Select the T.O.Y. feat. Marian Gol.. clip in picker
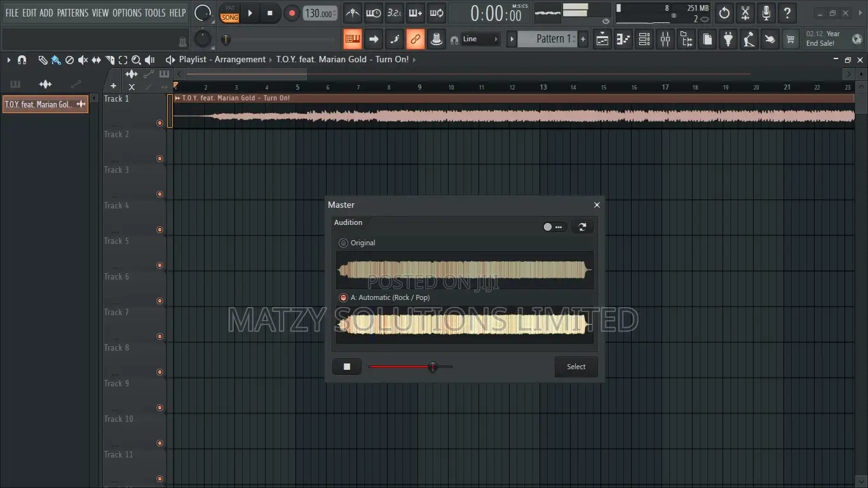868x488 pixels. click(x=46, y=104)
